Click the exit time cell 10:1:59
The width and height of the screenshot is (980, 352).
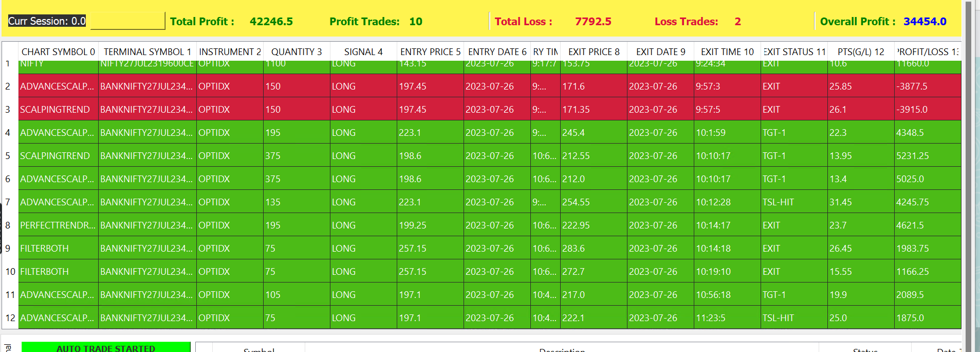click(x=727, y=132)
